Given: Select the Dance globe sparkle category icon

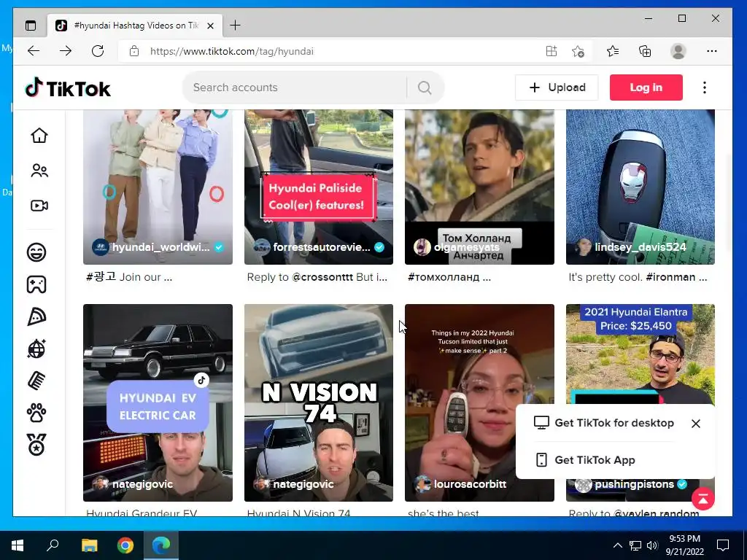Looking at the screenshot, I should coord(36,349).
